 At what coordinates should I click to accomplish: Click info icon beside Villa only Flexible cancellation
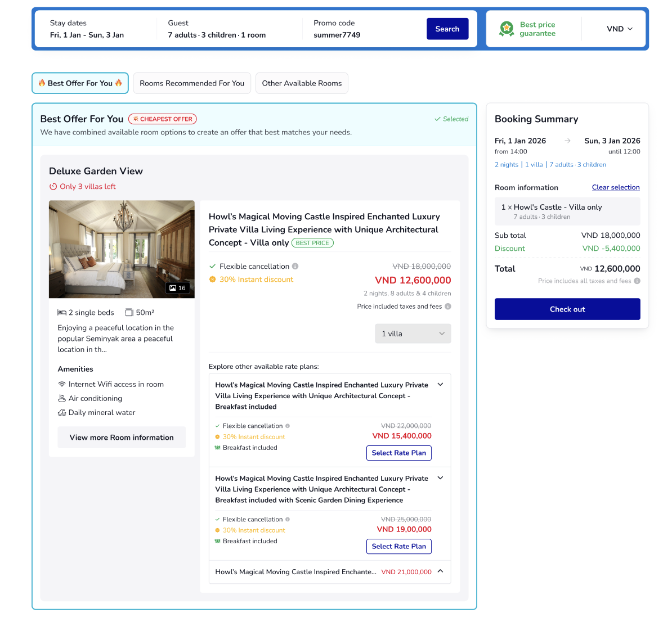[295, 267]
